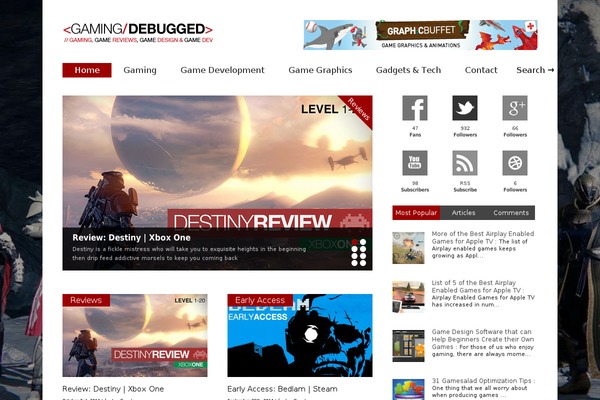Image resolution: width=600 pixels, height=400 pixels.
Task: Click thumbnail for List of 5 Airplay post
Action: pyautogui.click(x=408, y=297)
